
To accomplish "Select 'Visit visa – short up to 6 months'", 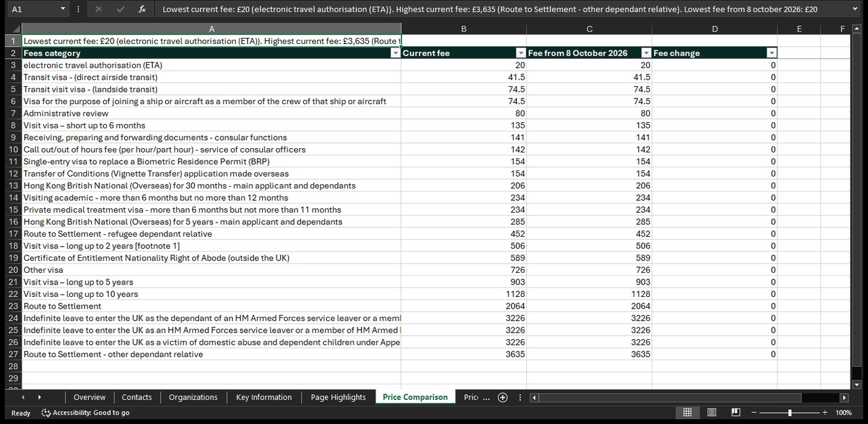I will 211,125.
